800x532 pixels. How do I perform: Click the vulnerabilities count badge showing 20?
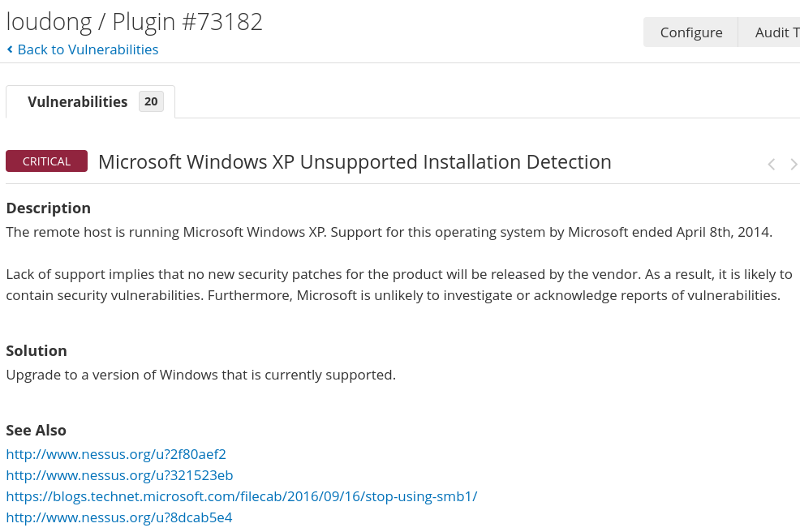point(151,101)
